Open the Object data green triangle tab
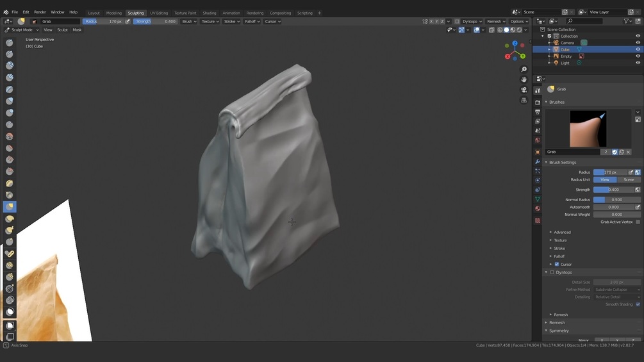The image size is (644, 362). click(x=538, y=199)
